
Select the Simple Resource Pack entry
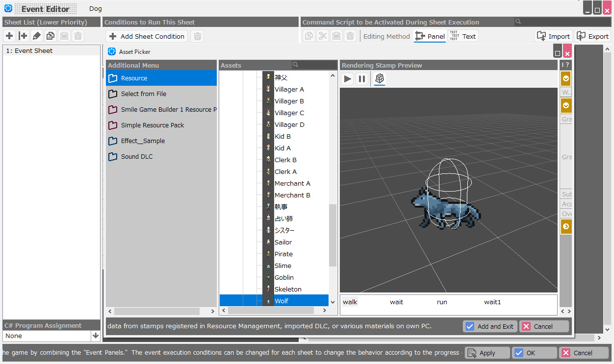tap(153, 125)
